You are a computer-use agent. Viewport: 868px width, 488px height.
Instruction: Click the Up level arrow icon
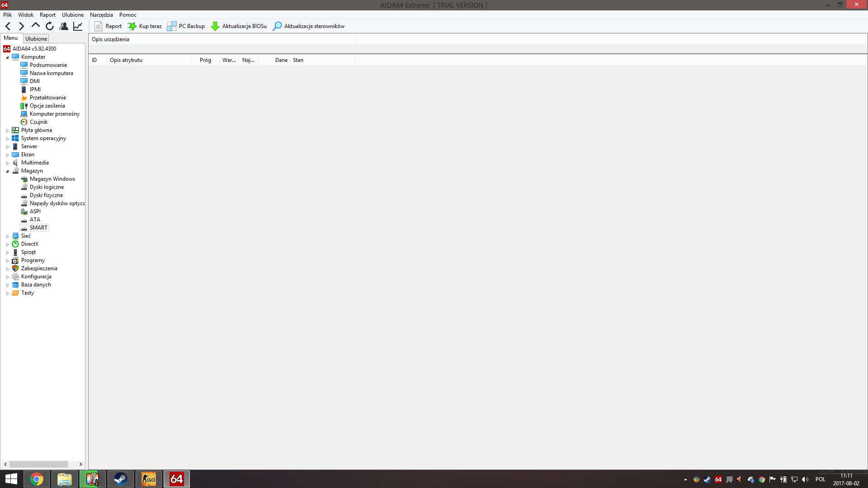(35, 26)
